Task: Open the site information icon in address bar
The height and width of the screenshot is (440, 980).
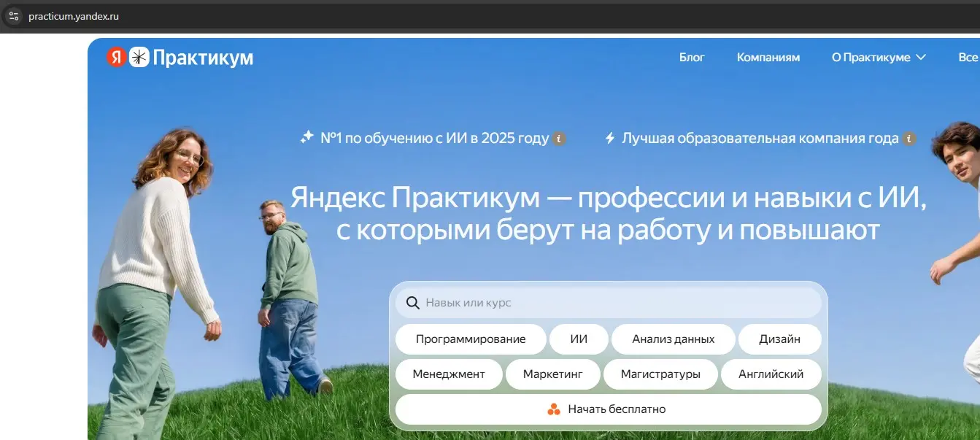Action: (x=13, y=16)
